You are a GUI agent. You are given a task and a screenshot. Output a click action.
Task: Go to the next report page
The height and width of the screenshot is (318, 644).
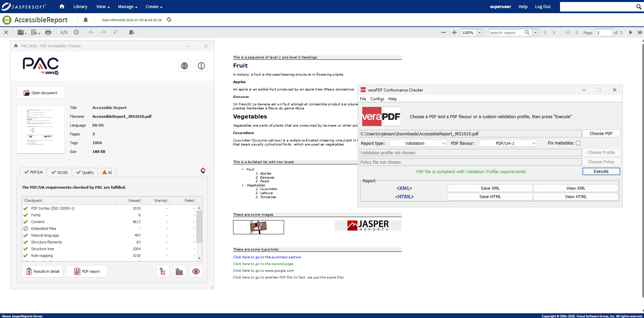click(631, 32)
